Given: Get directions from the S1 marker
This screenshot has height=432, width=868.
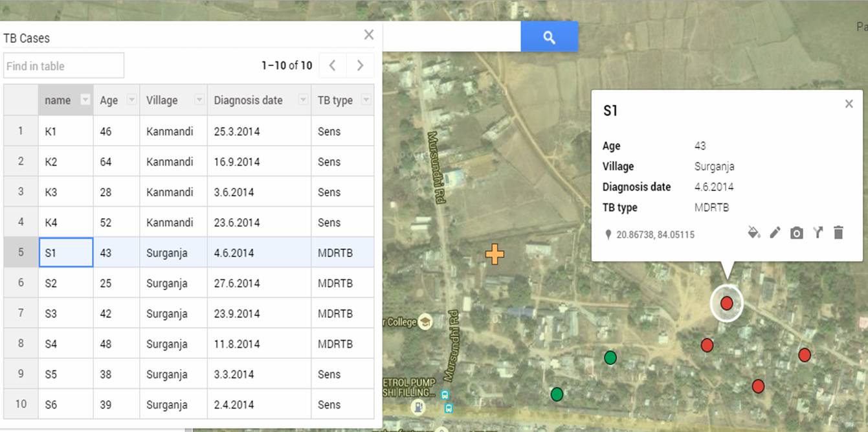Looking at the screenshot, I should tap(818, 231).
